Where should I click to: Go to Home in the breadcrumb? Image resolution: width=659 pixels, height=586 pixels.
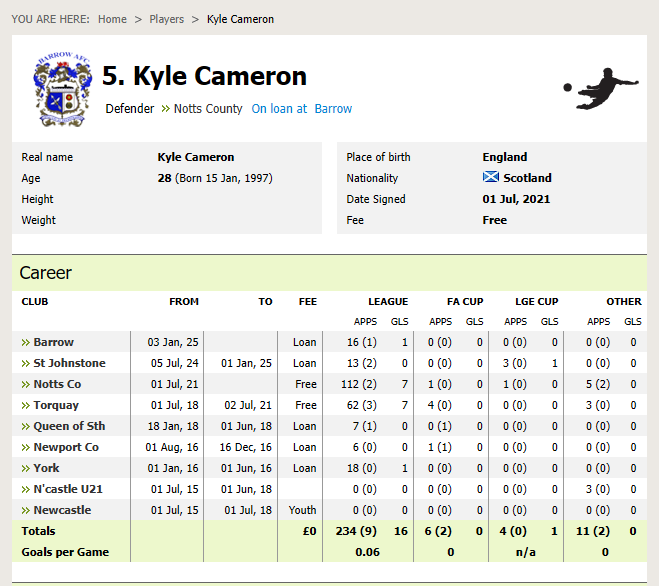click(x=112, y=19)
